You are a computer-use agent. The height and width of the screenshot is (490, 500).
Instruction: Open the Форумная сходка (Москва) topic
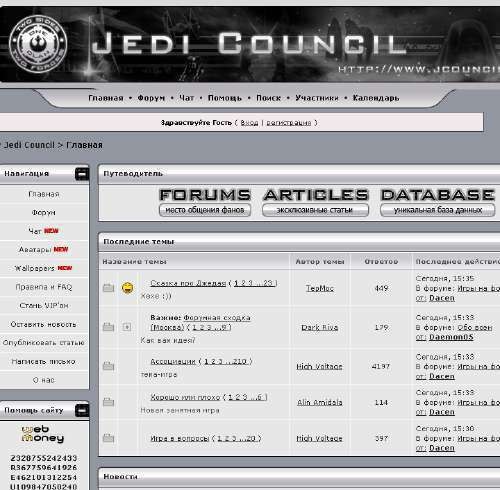coord(200,322)
